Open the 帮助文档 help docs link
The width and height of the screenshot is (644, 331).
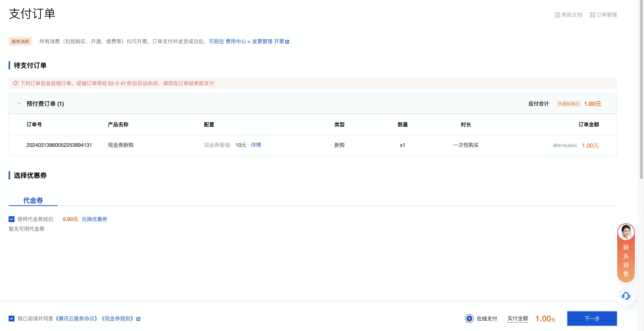pyautogui.click(x=568, y=15)
